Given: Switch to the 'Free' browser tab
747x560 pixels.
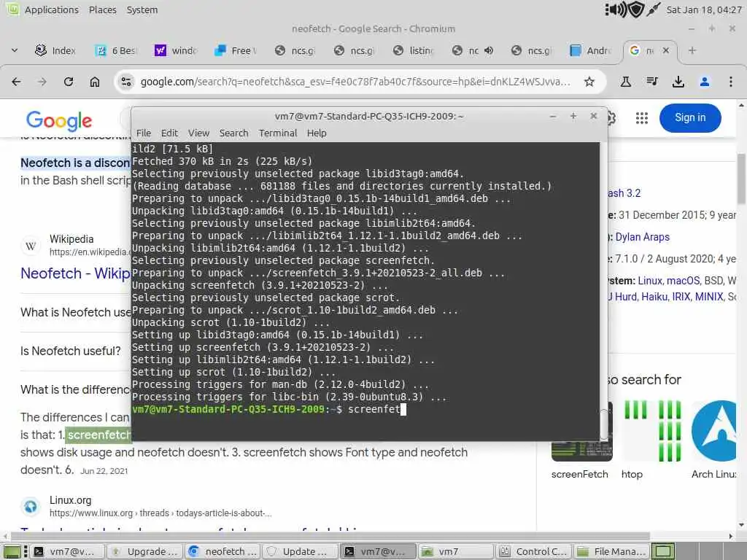Looking at the screenshot, I should (x=236, y=50).
